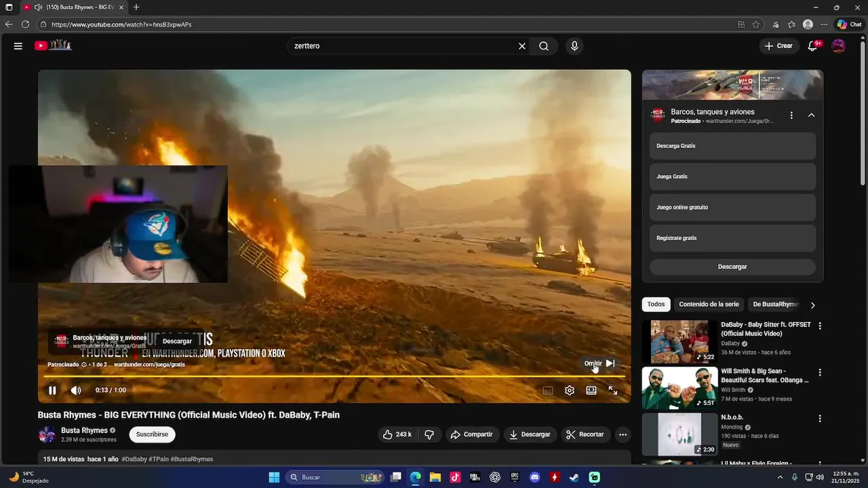The image size is (868, 488).
Task: Open ad info icon next to Patrocinado
Action: [x=84, y=365]
